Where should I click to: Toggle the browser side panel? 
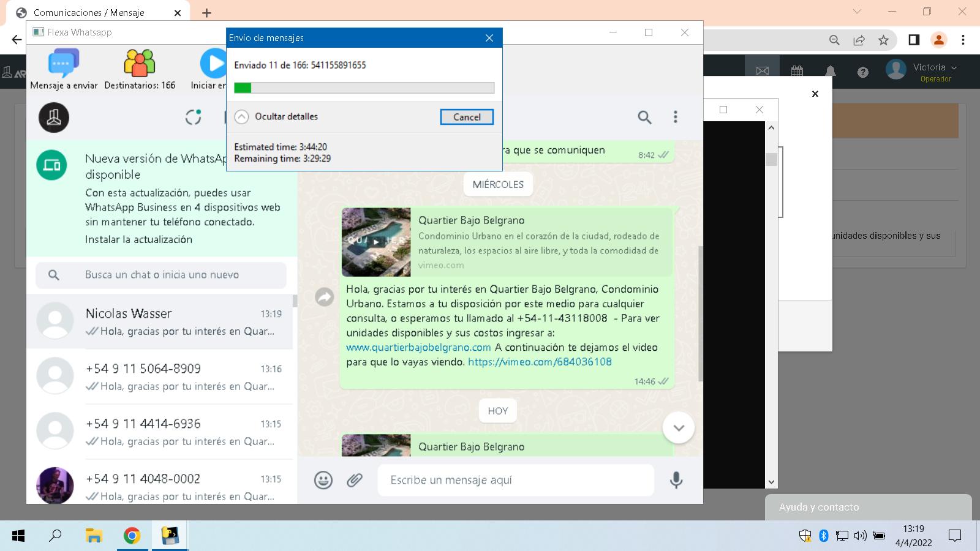click(x=914, y=40)
